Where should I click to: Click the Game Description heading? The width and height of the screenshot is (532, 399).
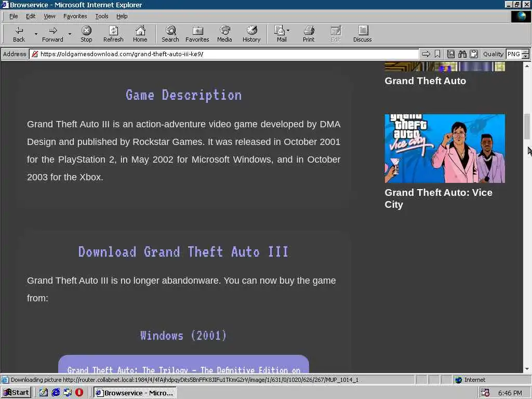[183, 95]
